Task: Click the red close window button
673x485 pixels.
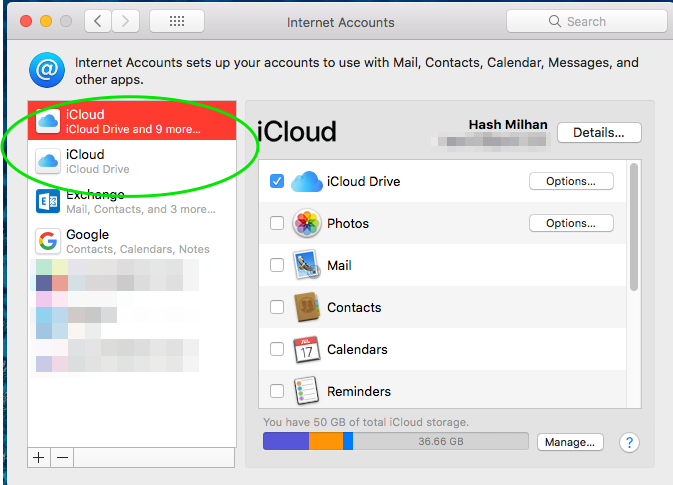Action: [26, 21]
